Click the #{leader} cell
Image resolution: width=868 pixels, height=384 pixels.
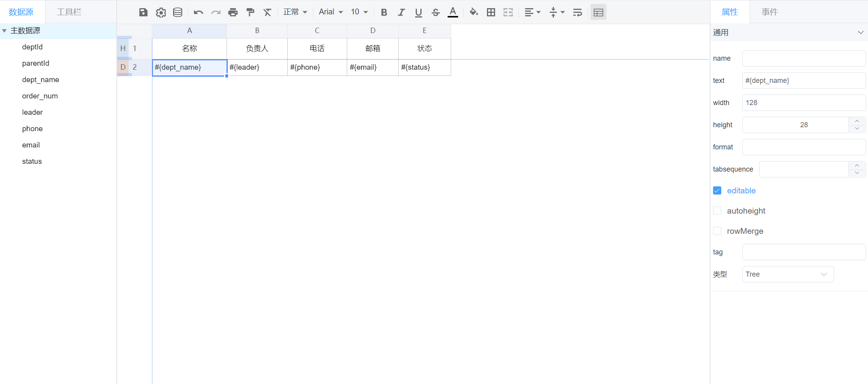tap(257, 67)
